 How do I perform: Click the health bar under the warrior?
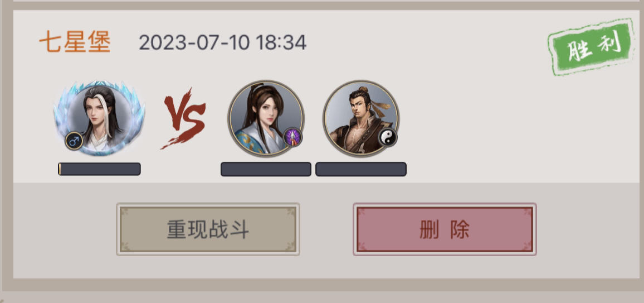[x=361, y=169]
